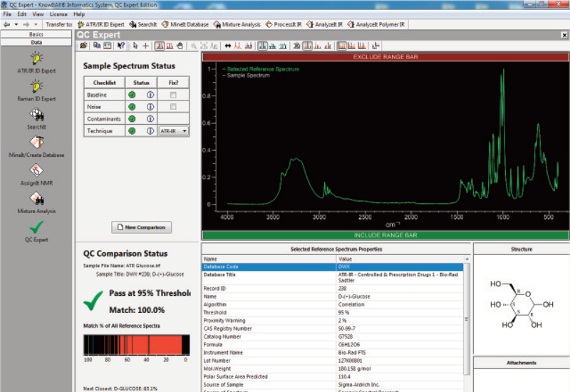
Task: Click the Exclude Range Bar
Action: (x=385, y=56)
